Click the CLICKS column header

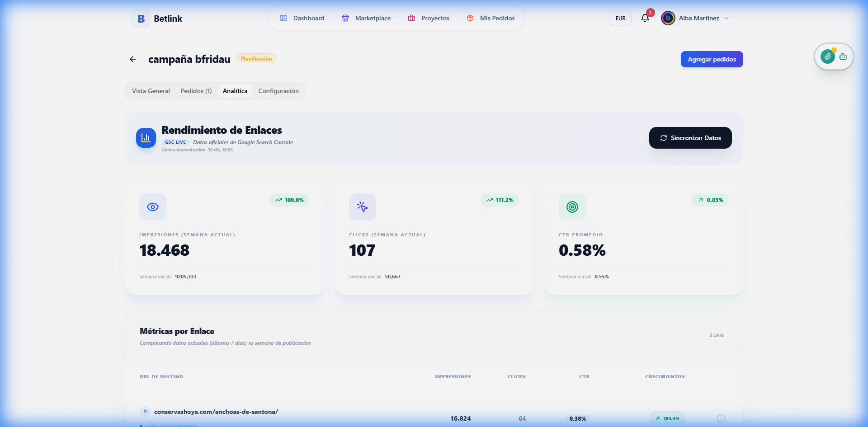[517, 377]
